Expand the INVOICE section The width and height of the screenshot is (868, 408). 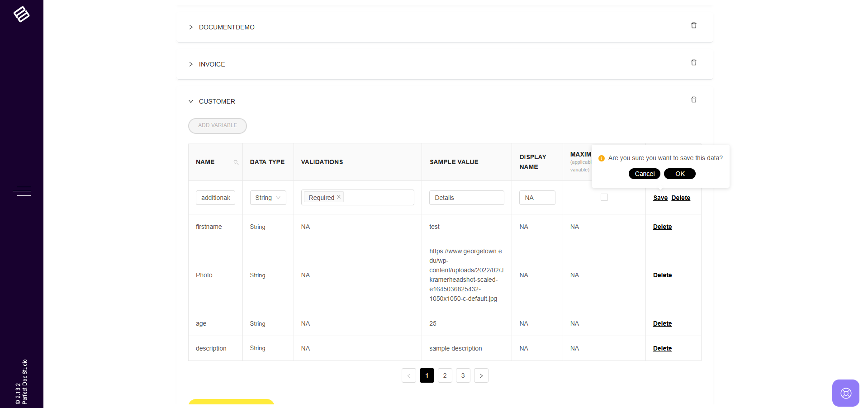pyautogui.click(x=191, y=64)
